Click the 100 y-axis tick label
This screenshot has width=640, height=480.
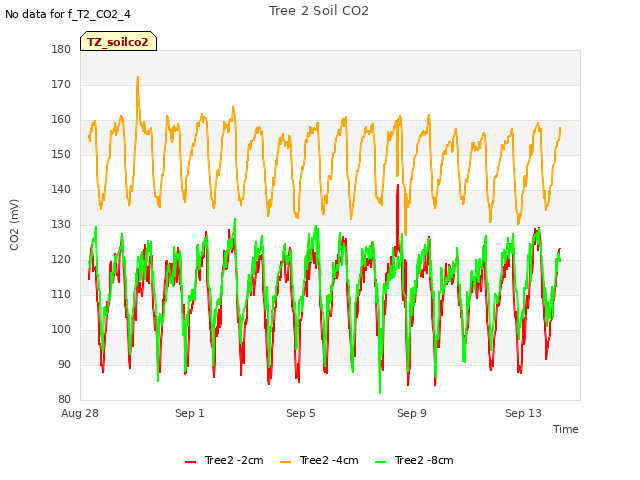pyautogui.click(x=61, y=330)
